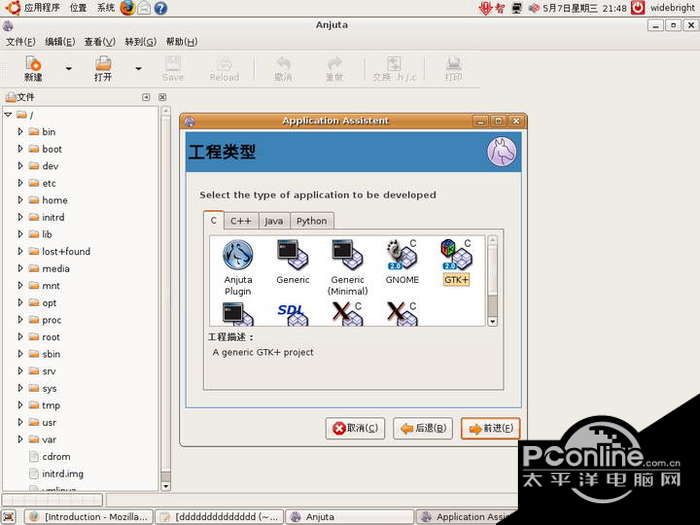The width and height of the screenshot is (700, 525).
Task: Click project list scrollbar up arrow
Action: [x=492, y=241]
